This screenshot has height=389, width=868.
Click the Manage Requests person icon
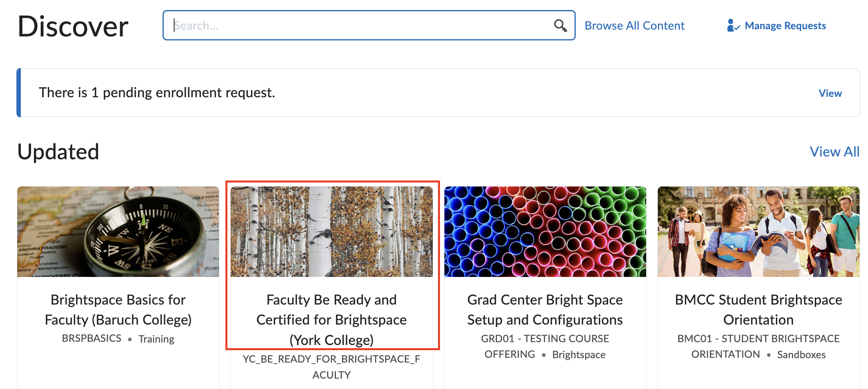click(733, 26)
